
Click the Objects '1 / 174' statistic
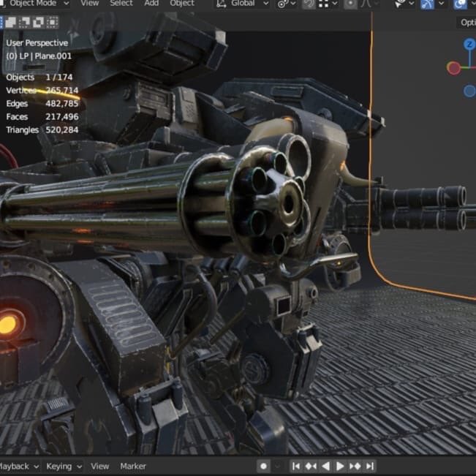(59, 77)
